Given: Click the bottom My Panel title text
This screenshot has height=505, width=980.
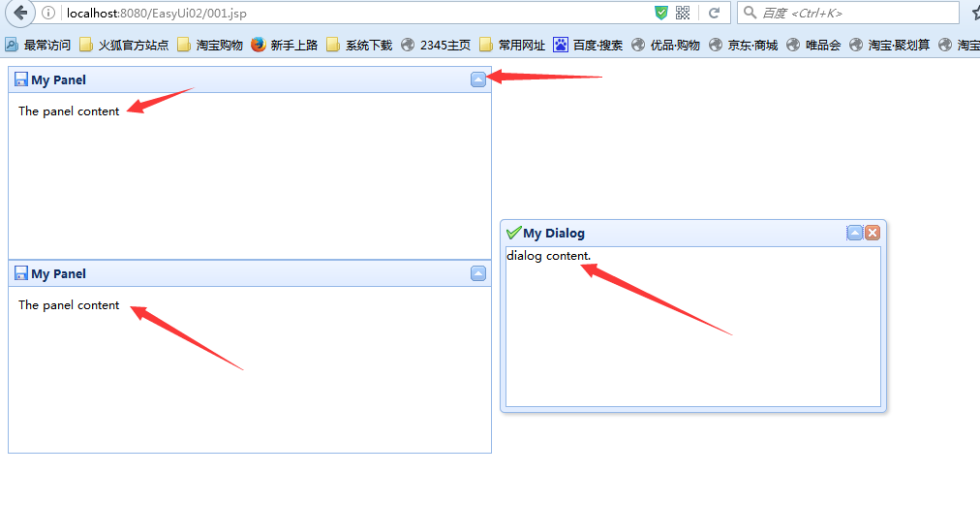Looking at the screenshot, I should coord(59,274).
